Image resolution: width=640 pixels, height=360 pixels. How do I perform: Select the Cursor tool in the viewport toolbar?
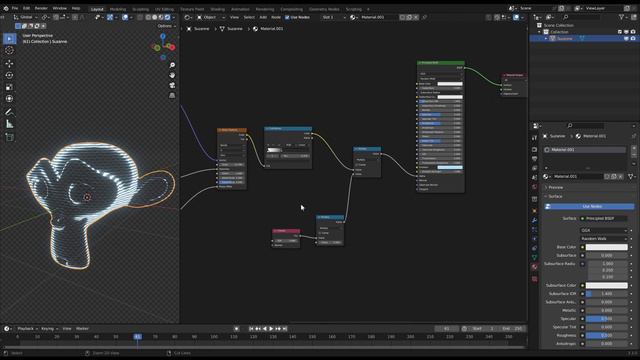(9, 51)
